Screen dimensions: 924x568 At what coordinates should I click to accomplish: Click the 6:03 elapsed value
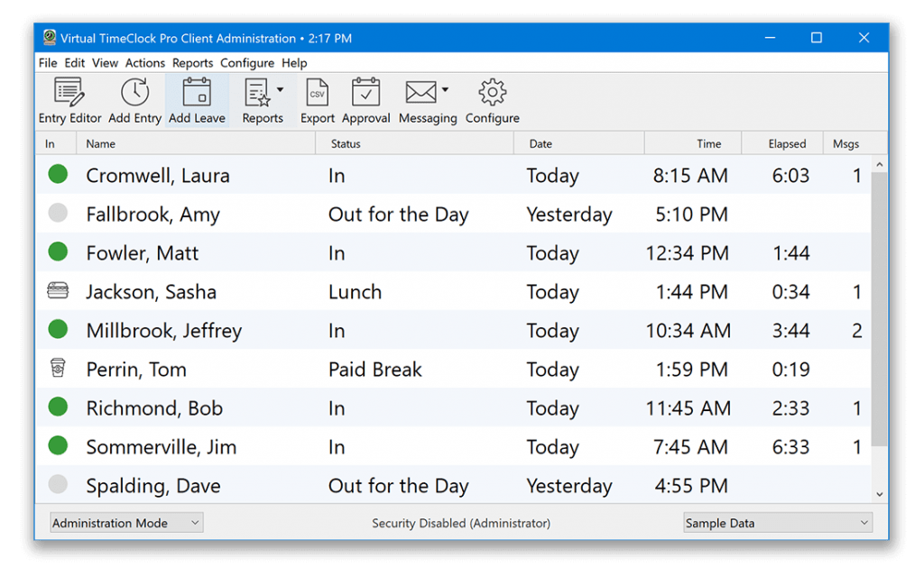tap(790, 176)
